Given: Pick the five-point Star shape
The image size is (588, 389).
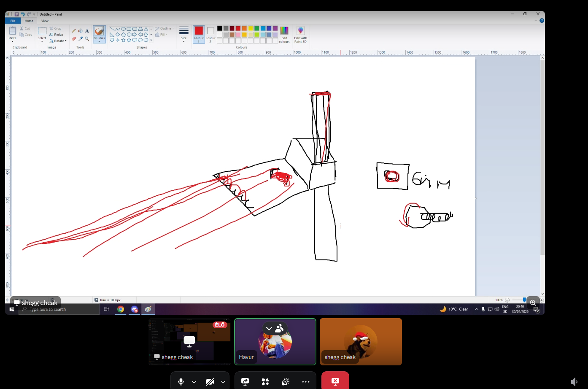Looking at the screenshot, I should click(x=123, y=40).
